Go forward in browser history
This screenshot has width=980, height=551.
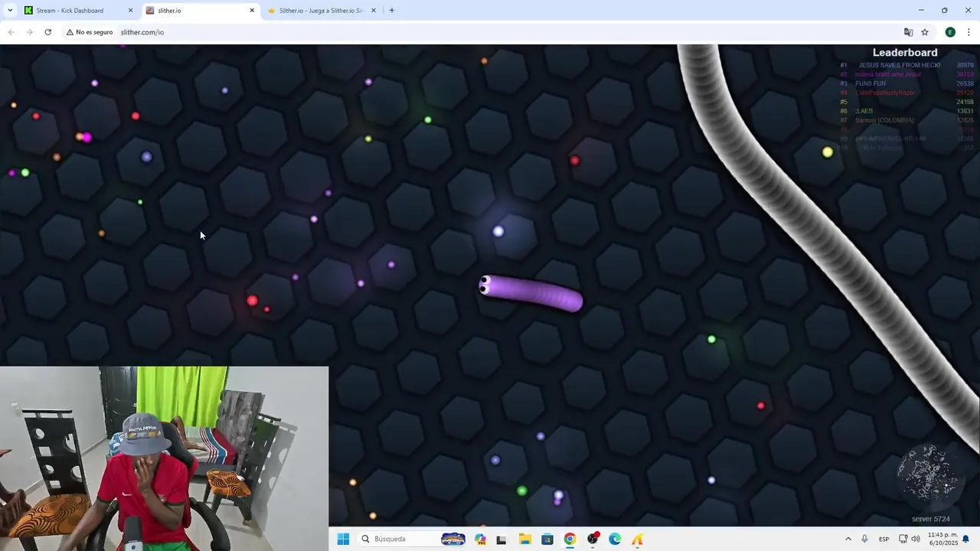click(x=29, y=32)
